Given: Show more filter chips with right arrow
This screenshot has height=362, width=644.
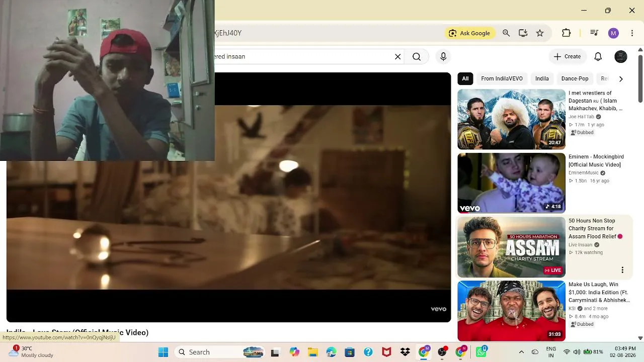Looking at the screenshot, I should tap(621, 79).
